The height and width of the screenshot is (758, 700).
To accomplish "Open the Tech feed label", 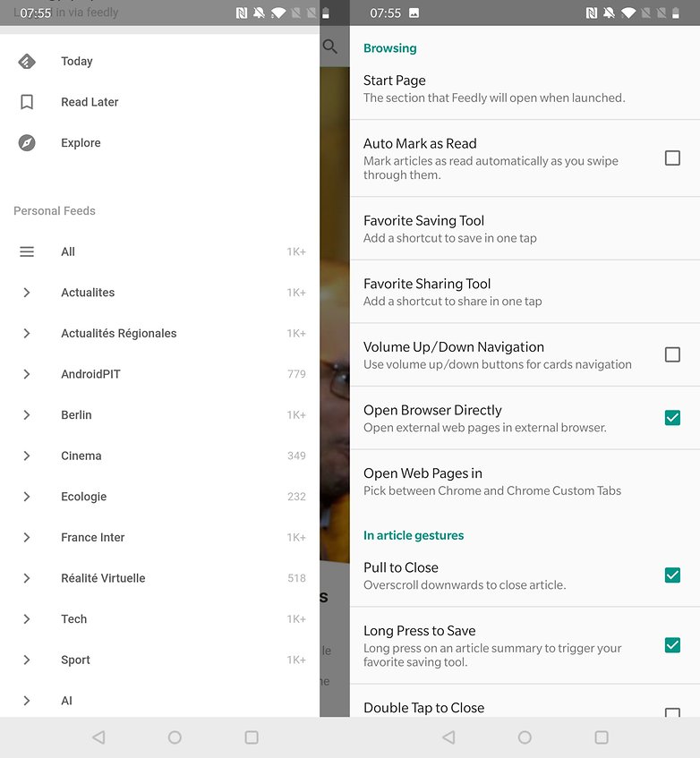I will [x=74, y=619].
